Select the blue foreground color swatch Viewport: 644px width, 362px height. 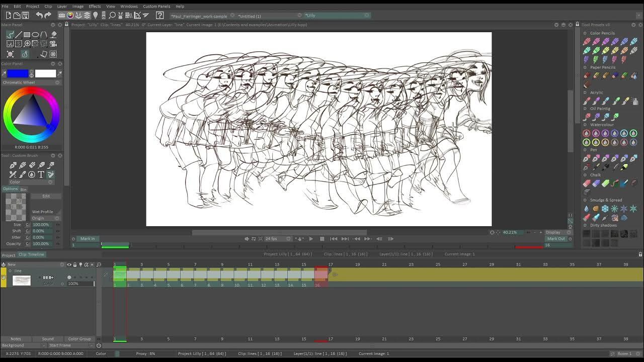pyautogui.click(x=18, y=74)
